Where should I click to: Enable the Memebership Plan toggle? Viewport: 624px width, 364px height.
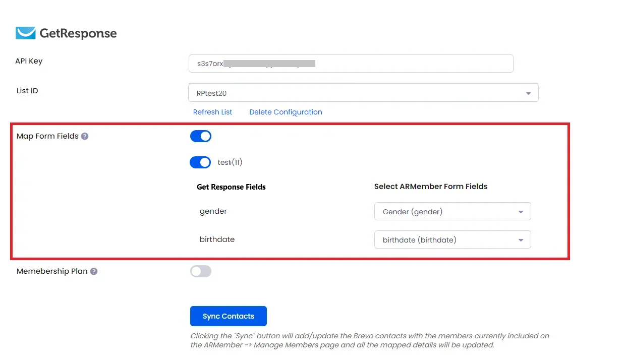(201, 271)
